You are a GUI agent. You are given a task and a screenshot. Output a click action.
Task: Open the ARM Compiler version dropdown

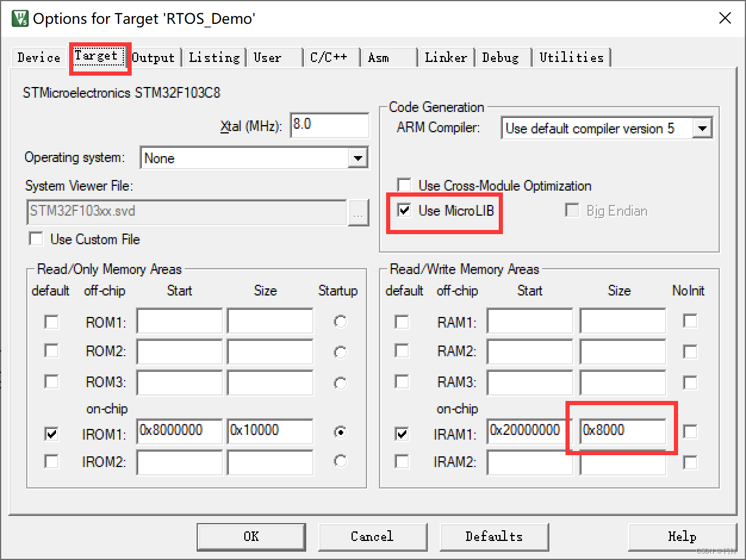click(x=703, y=128)
